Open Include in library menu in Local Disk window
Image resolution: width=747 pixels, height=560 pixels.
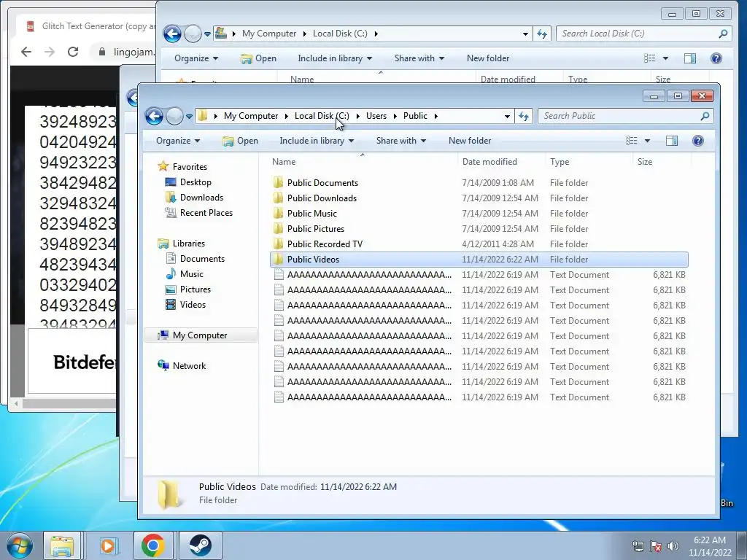335,58
